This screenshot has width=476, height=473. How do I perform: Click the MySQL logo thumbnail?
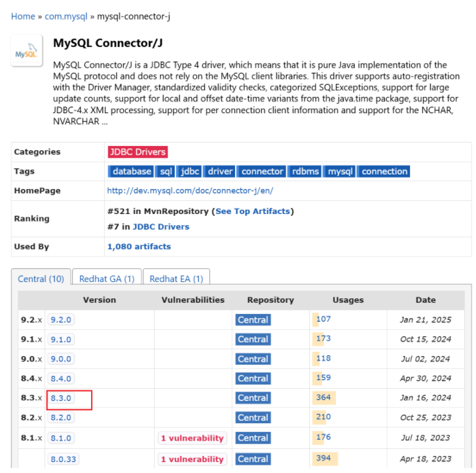click(27, 50)
